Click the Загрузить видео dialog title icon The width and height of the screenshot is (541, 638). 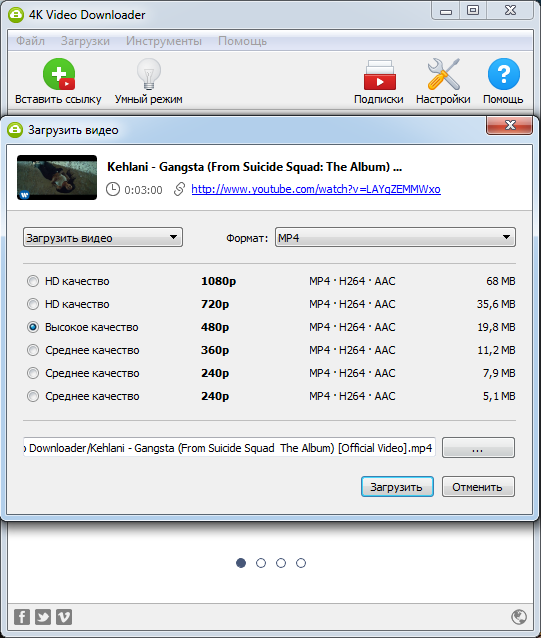tap(15, 130)
